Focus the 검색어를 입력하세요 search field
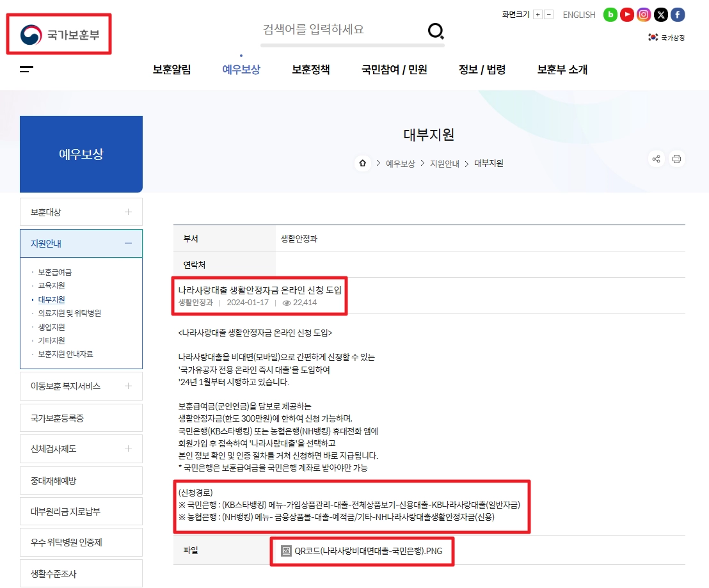 tap(343, 30)
